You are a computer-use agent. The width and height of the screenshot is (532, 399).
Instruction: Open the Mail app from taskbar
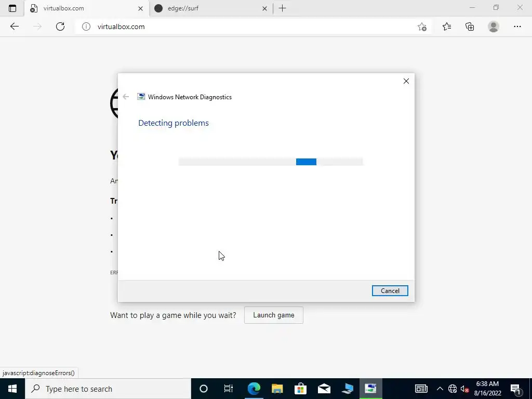324,389
